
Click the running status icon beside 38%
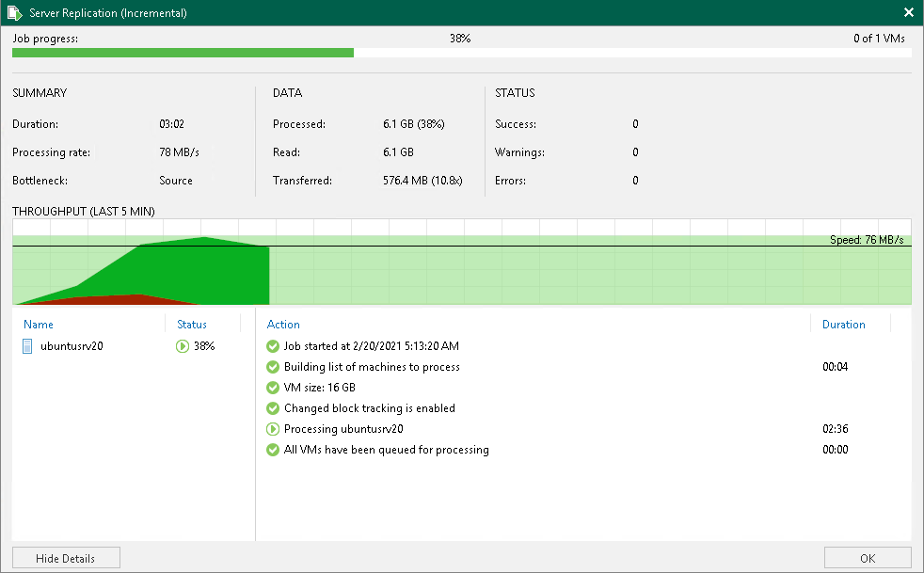(183, 346)
